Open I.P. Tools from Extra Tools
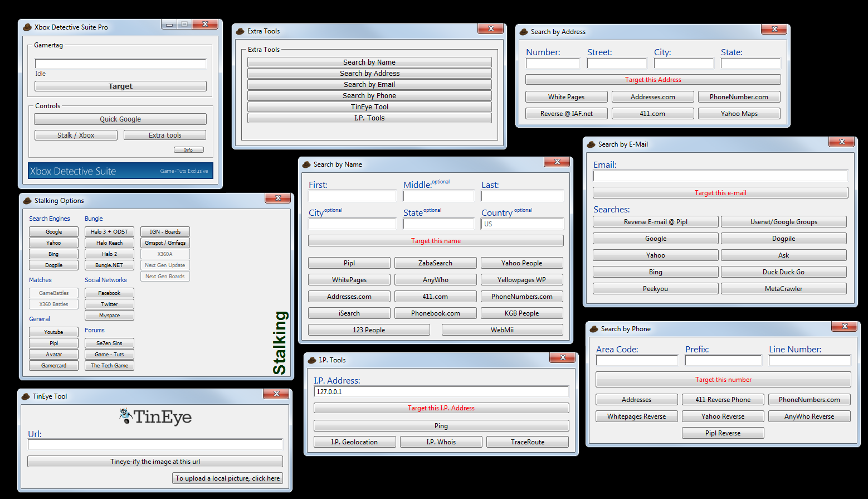 pos(369,118)
